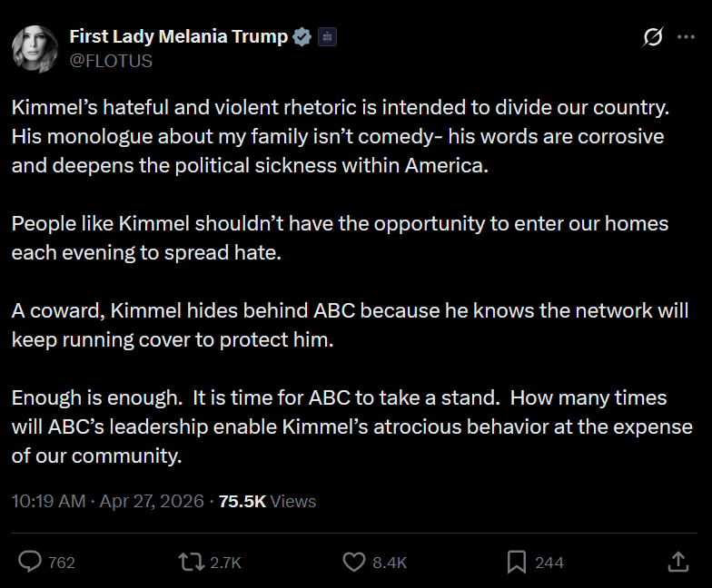Screen dimensions: 712x588
Task: Open the three-dot More options menu
Action: 686,37
